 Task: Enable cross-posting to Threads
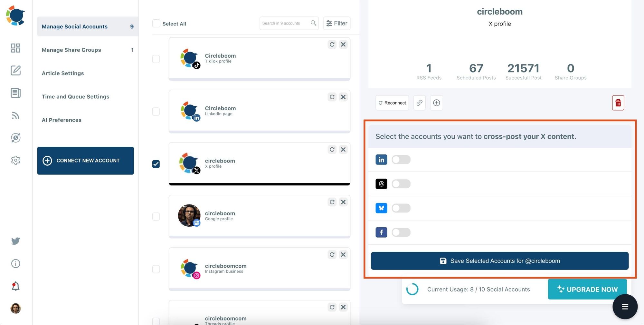pos(401,183)
